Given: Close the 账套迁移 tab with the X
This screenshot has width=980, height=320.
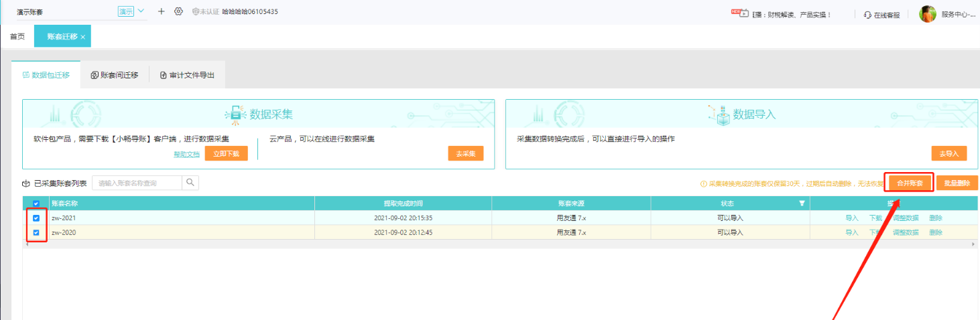Looking at the screenshot, I should (x=83, y=37).
